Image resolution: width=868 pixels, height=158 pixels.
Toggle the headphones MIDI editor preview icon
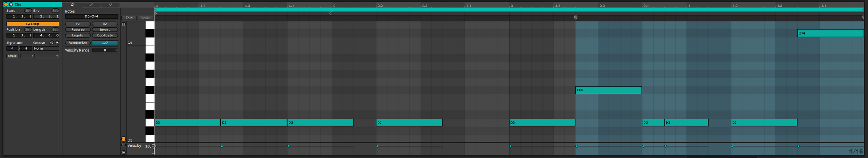[124, 24]
